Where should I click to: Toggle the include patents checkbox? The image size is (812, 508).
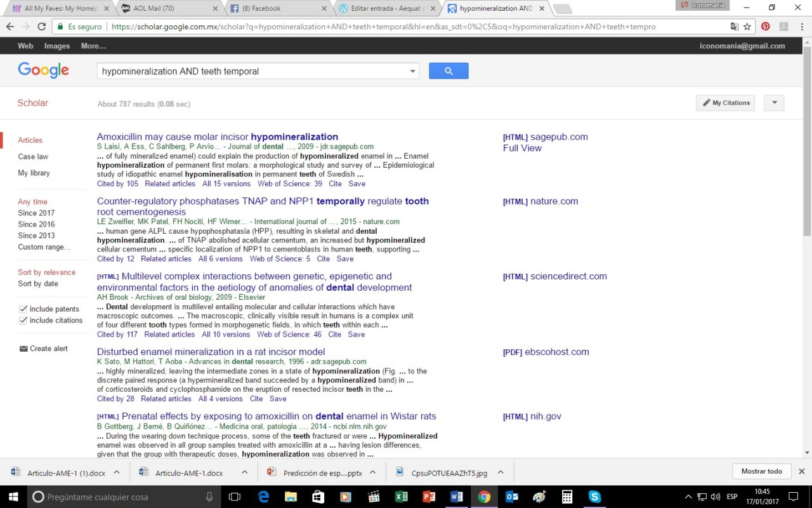point(23,309)
